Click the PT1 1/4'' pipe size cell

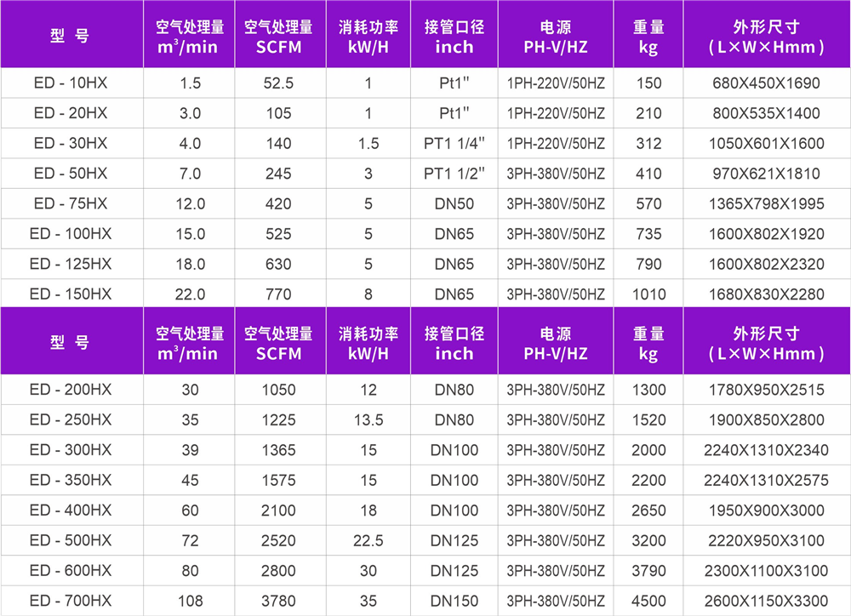pyautogui.click(x=454, y=144)
